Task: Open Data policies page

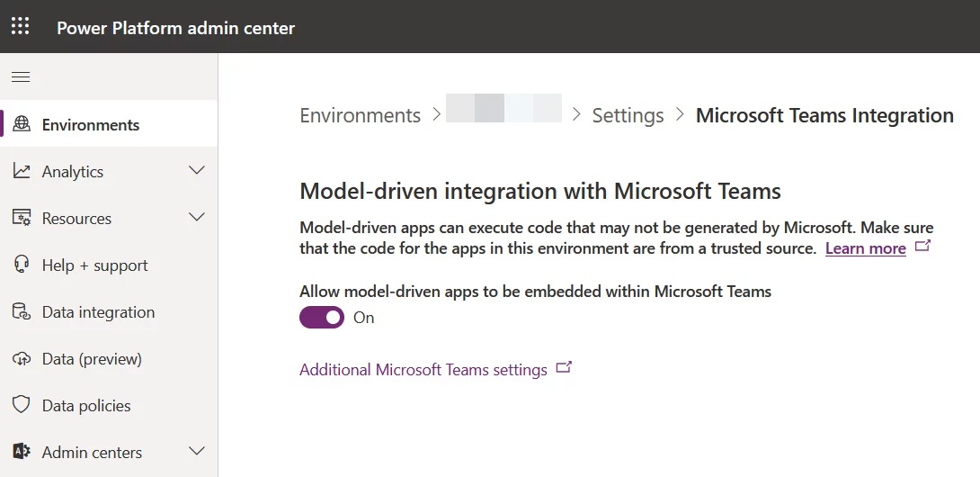Action: pyautogui.click(x=109, y=405)
